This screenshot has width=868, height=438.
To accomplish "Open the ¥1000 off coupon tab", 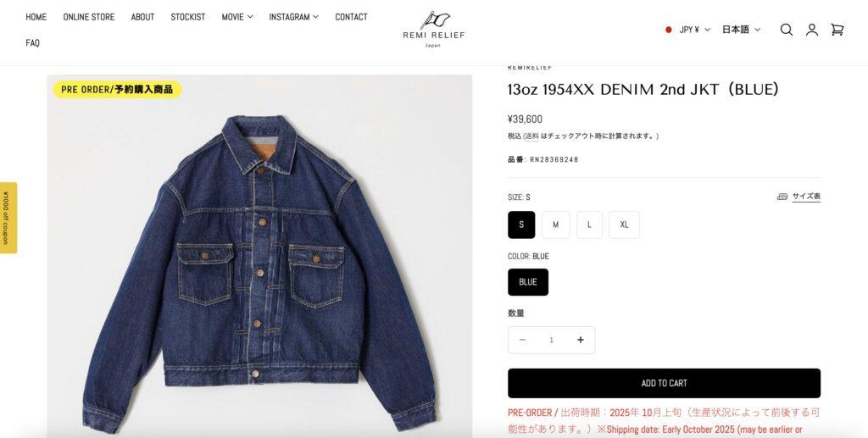I will (8, 218).
